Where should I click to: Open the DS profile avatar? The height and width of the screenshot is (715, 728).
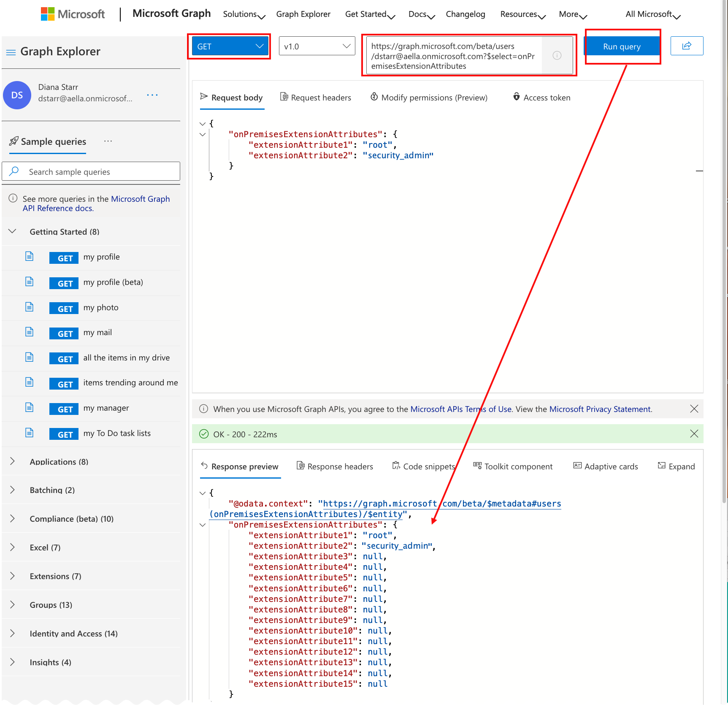click(17, 95)
